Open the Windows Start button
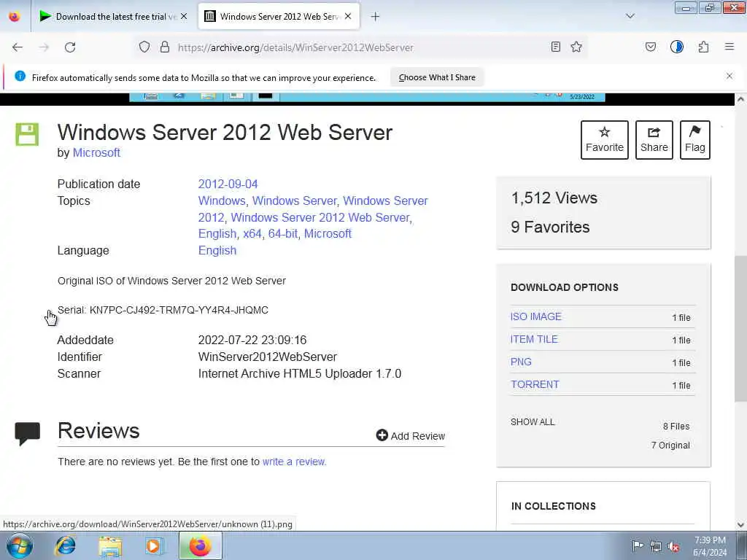This screenshot has width=747, height=560. 20,545
